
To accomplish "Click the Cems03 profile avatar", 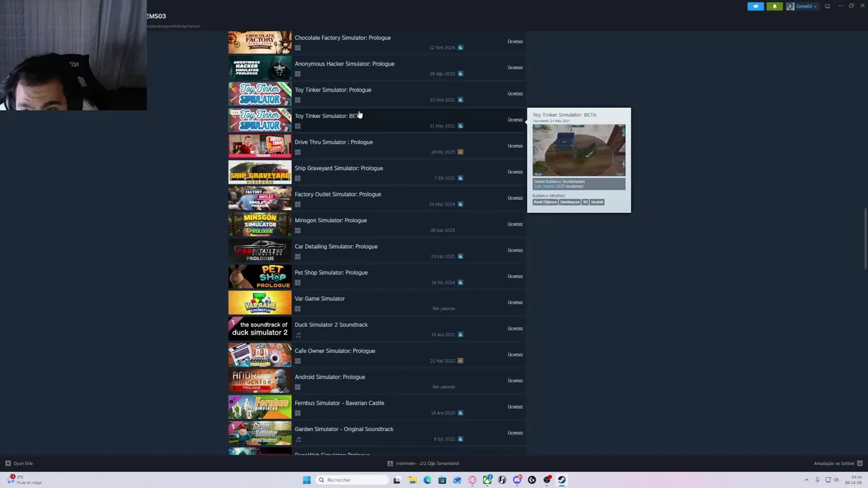I will pos(790,6).
